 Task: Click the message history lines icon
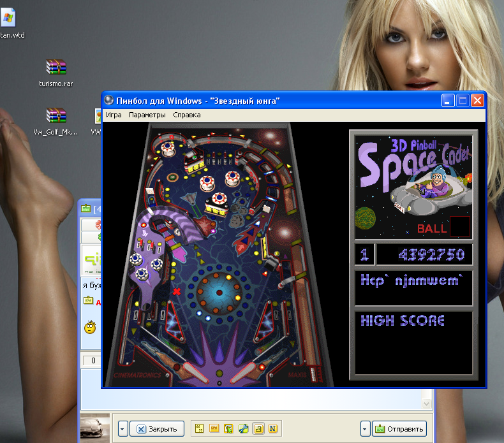click(x=214, y=428)
